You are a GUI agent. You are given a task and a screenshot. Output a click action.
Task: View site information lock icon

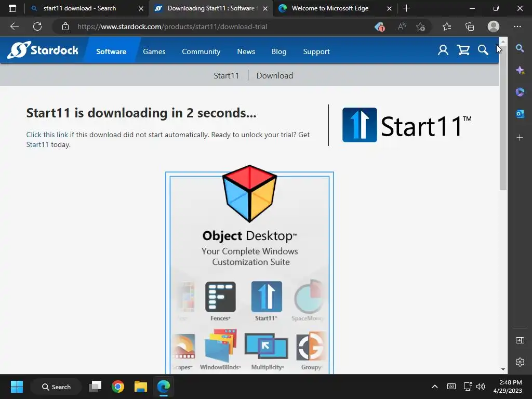pos(65,26)
